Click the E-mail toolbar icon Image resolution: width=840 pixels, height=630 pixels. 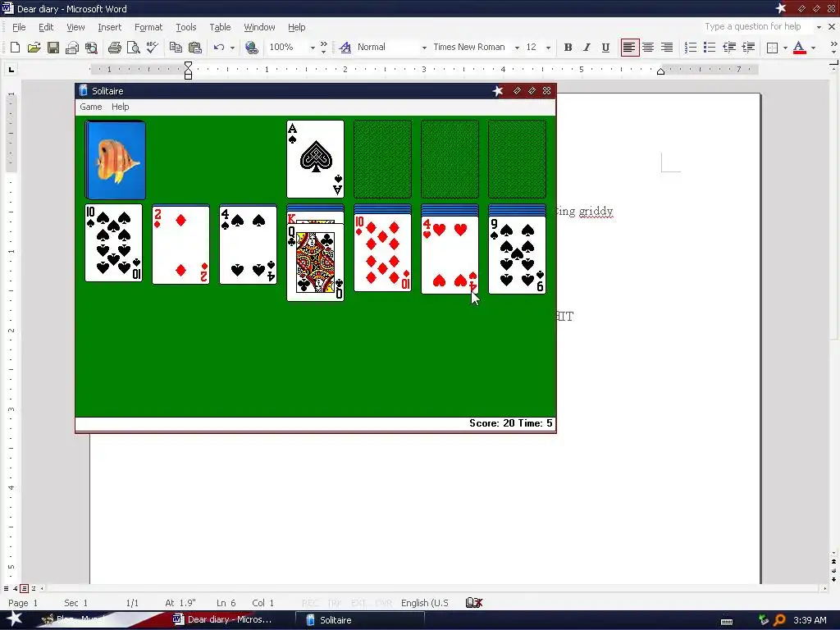point(72,48)
